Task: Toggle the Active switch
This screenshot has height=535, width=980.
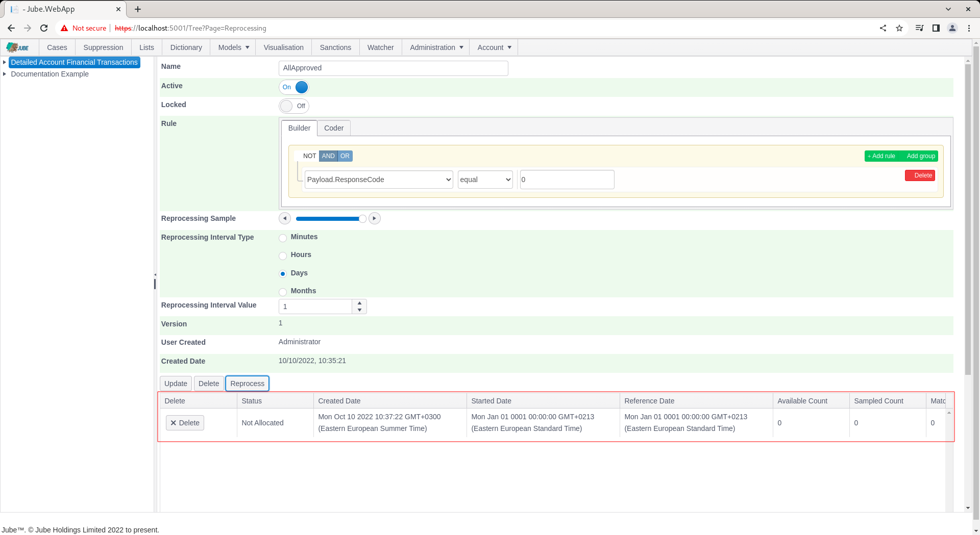Action: [294, 87]
